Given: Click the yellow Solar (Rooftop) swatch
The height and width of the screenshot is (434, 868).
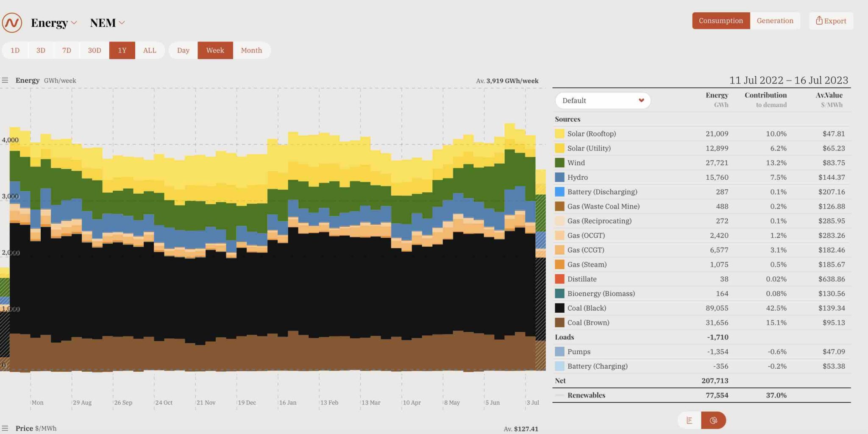Looking at the screenshot, I should coord(559,133).
